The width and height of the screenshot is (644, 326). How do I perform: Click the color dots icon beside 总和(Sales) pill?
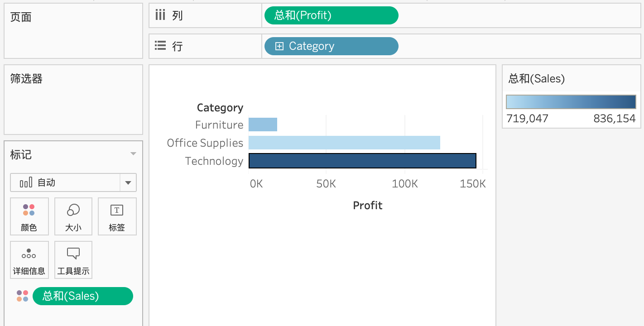[23, 296]
